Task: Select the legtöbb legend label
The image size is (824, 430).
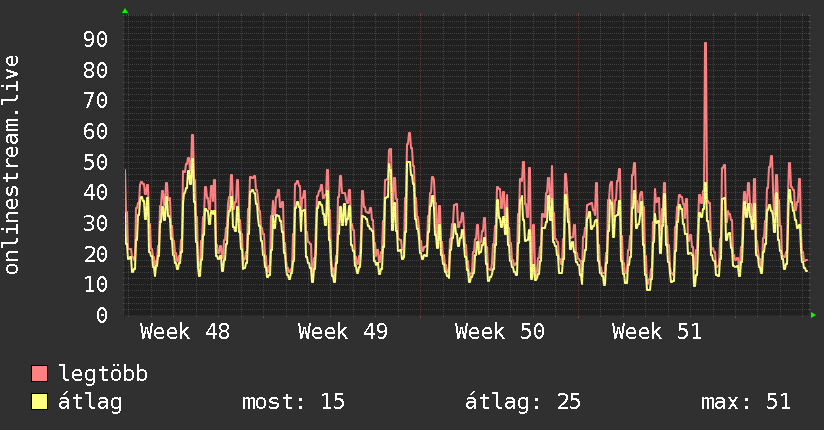Action: coord(103,374)
